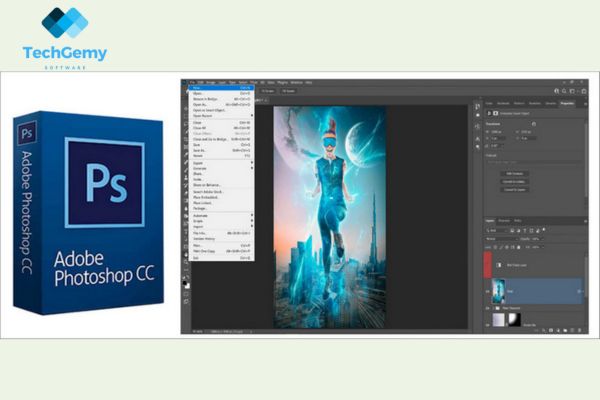Toggle Quick Mask mode icon in the toolbox
The width and height of the screenshot is (600, 400).
click(186, 294)
